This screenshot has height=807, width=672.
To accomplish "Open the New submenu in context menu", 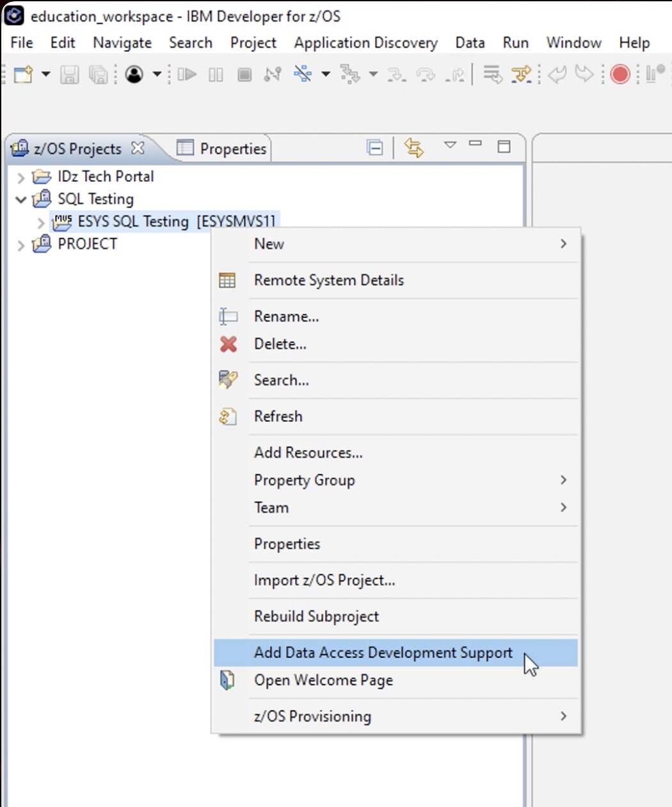I will coord(396,244).
